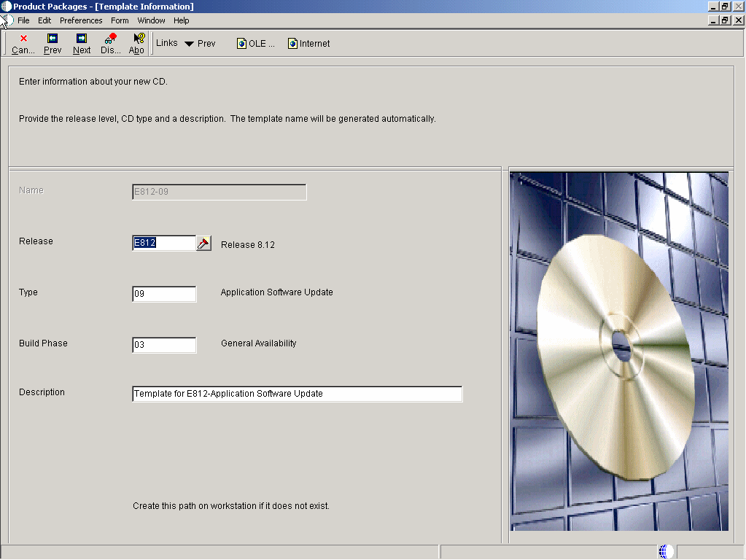Open the Help menu
Image resolution: width=746 pixels, height=560 pixels.
click(x=181, y=20)
